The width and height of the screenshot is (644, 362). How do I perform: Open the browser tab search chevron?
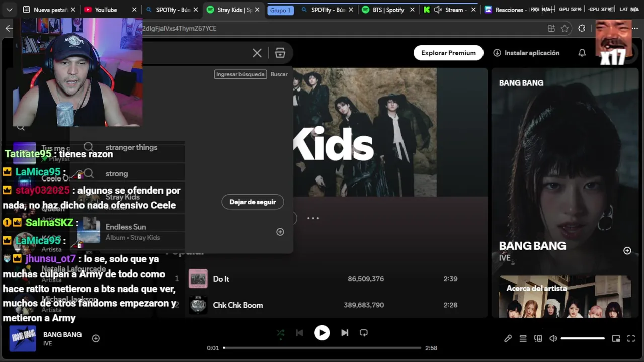click(x=9, y=10)
